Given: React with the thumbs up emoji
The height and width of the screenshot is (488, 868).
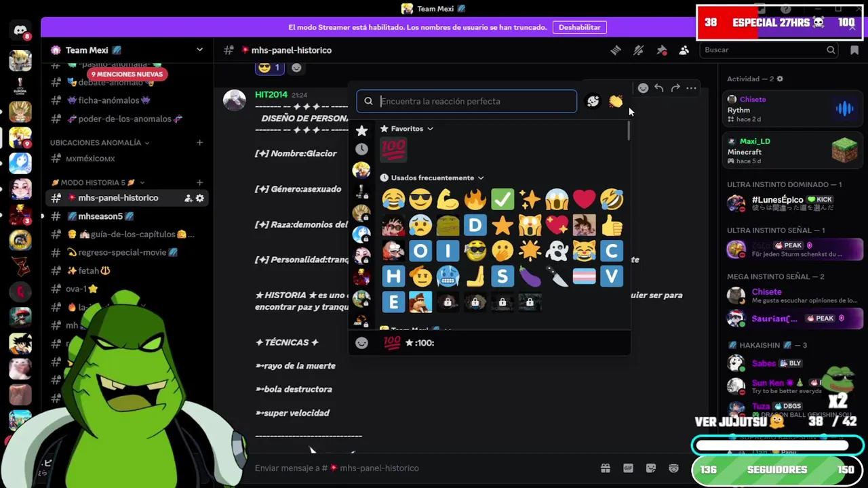Looking at the screenshot, I should (x=611, y=225).
